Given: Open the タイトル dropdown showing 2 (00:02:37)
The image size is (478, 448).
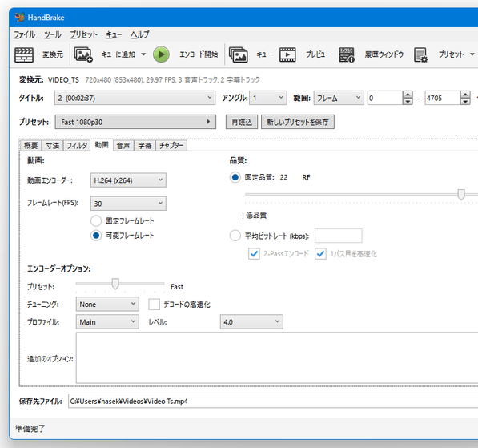Looking at the screenshot, I should (135, 98).
